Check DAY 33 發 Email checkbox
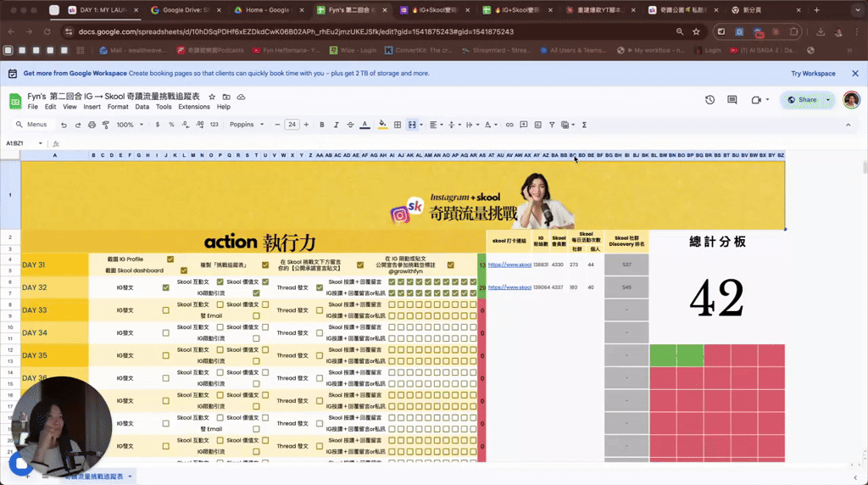 (x=256, y=316)
